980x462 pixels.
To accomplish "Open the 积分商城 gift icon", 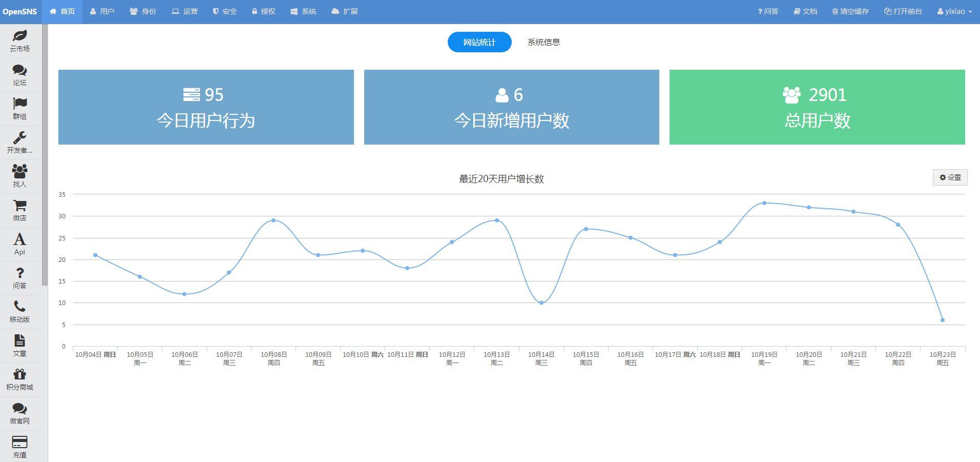I will tap(19, 375).
